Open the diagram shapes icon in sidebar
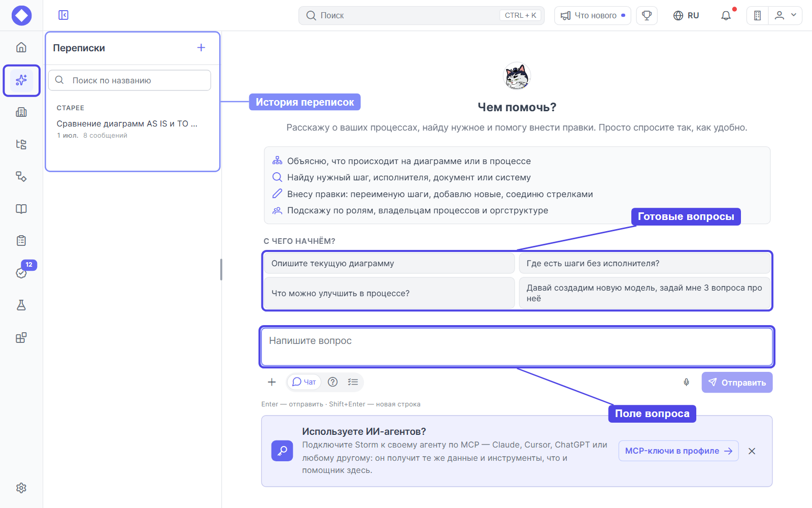The image size is (812, 508). pos(21,176)
